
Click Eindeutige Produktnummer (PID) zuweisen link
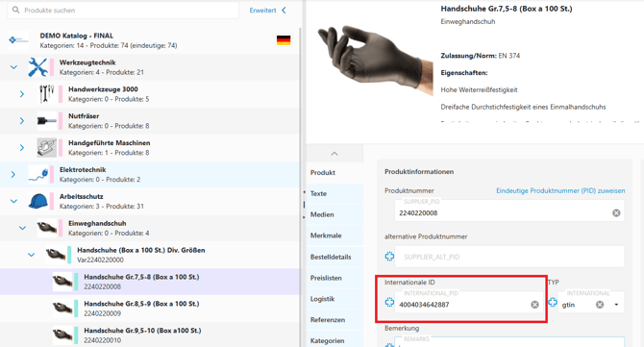coord(560,191)
